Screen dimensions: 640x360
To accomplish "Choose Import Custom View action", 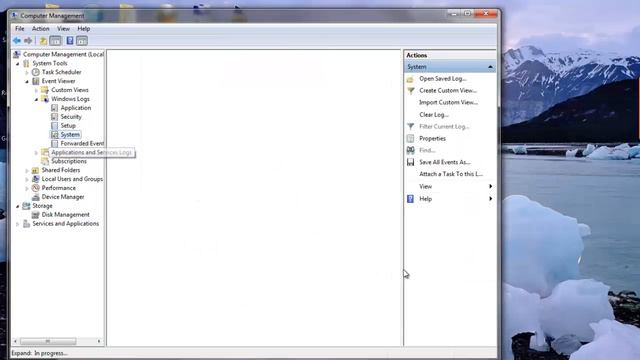I will tap(448, 102).
